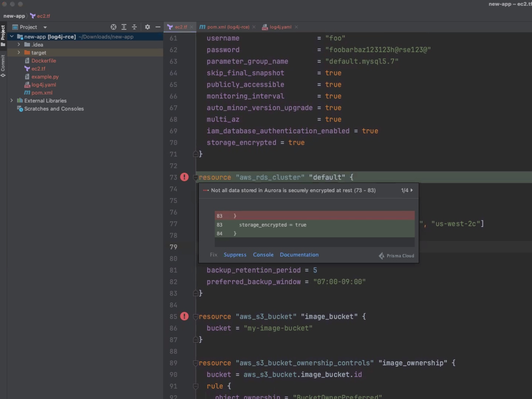Image resolution: width=532 pixels, height=399 pixels.
Task: Toggle fold marker at line 91 rule block
Action: click(195, 386)
